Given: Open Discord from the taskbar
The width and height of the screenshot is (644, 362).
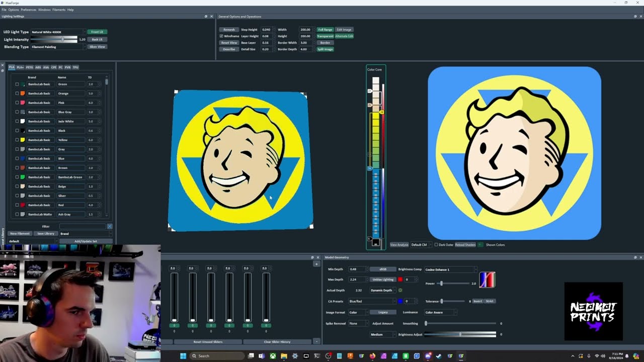Looking at the screenshot, I should [x=428, y=356].
